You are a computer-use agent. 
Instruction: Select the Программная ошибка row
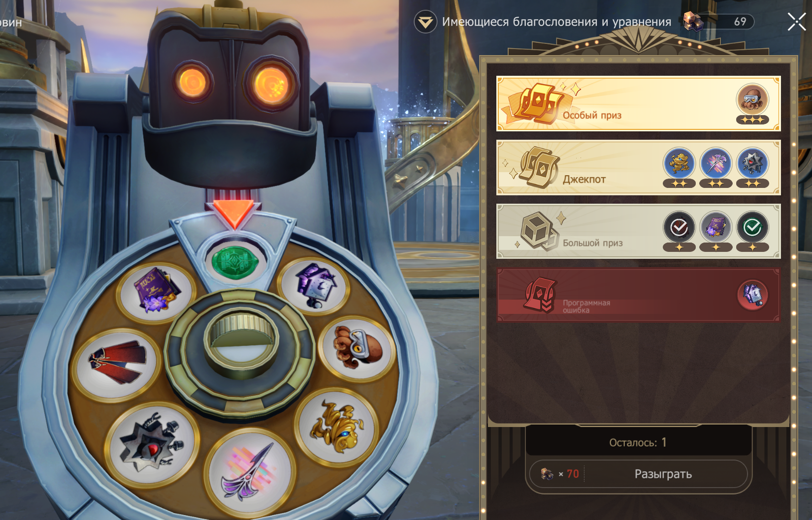coord(638,295)
